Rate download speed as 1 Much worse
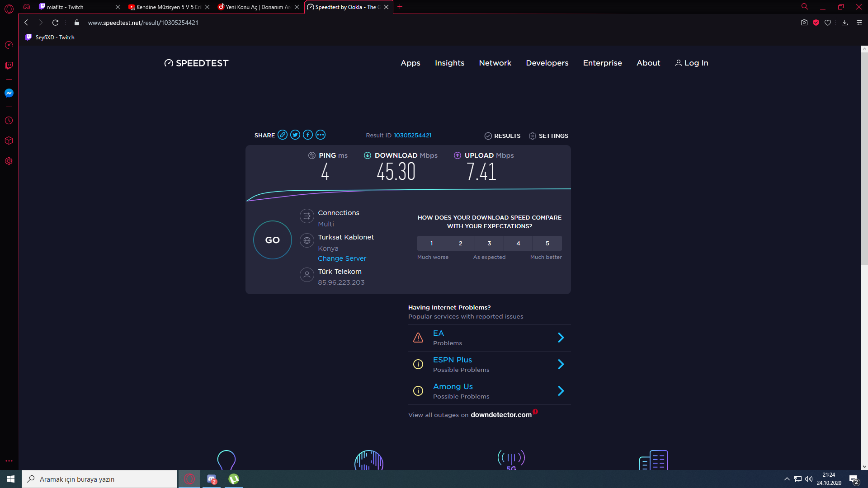The width and height of the screenshot is (868, 488). [x=431, y=243]
